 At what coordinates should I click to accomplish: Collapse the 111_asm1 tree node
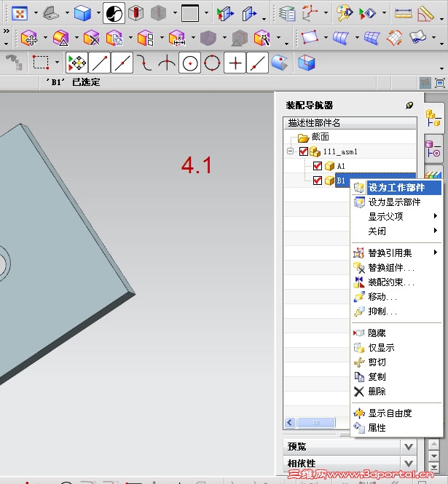290,151
